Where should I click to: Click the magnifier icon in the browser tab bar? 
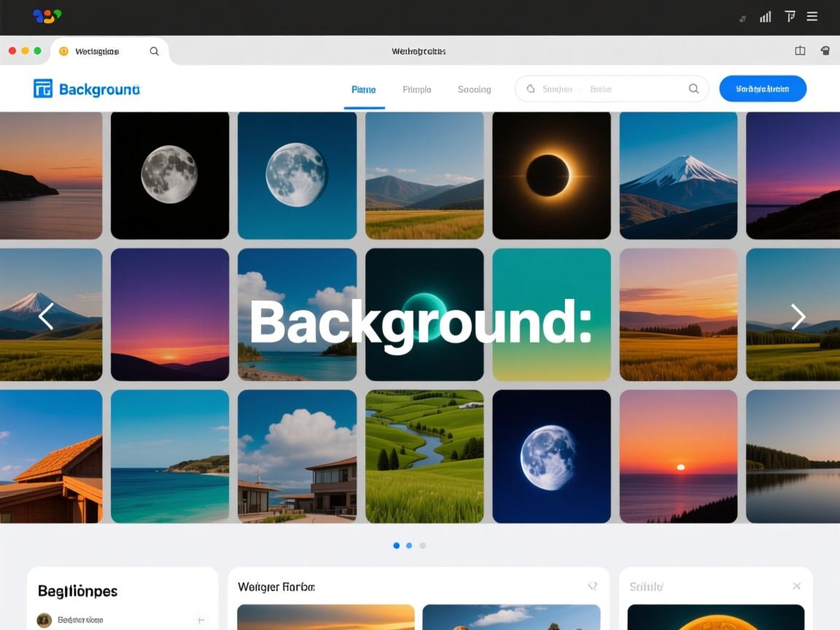tap(154, 51)
